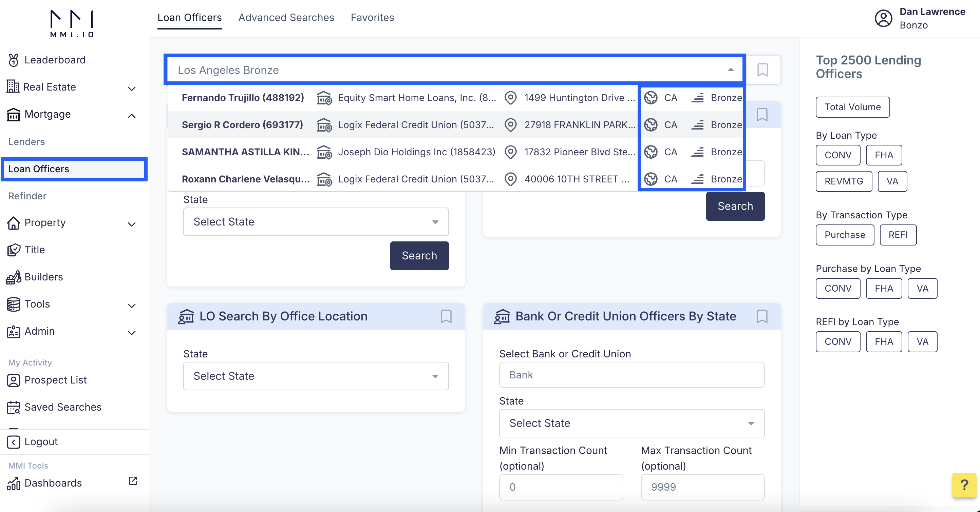Click lender icon beside Equity Smart Home Loans
Viewport: 980px width, 512px height.
pos(324,98)
